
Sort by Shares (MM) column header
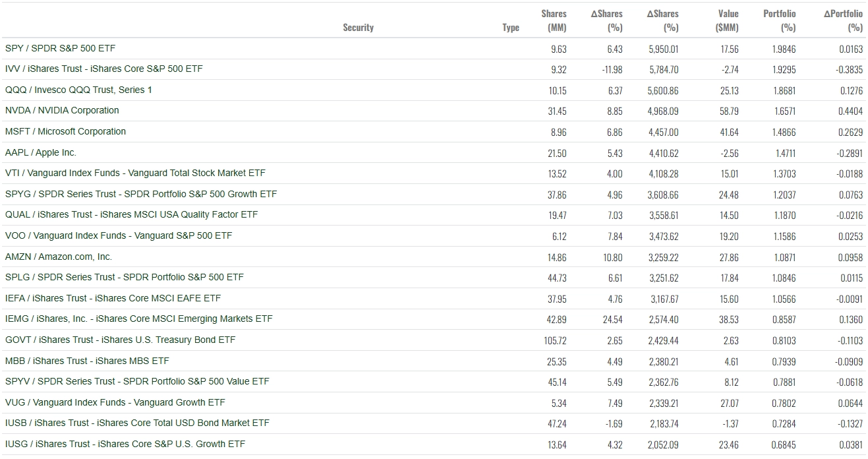pos(554,20)
